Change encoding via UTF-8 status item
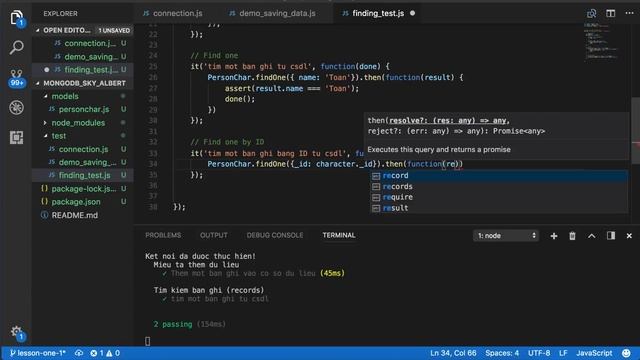640x360 pixels. point(539,353)
